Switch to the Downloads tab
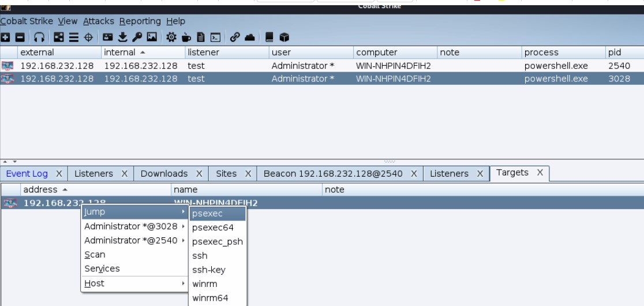 [164, 174]
